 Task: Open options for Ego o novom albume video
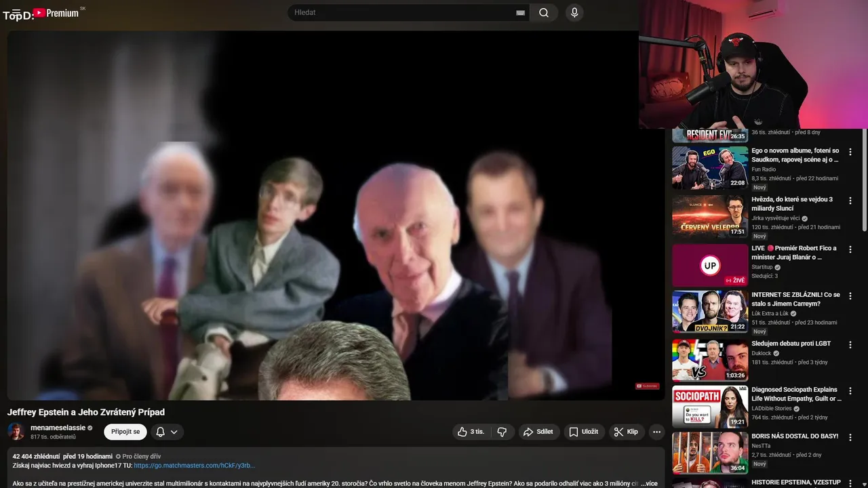click(x=850, y=152)
